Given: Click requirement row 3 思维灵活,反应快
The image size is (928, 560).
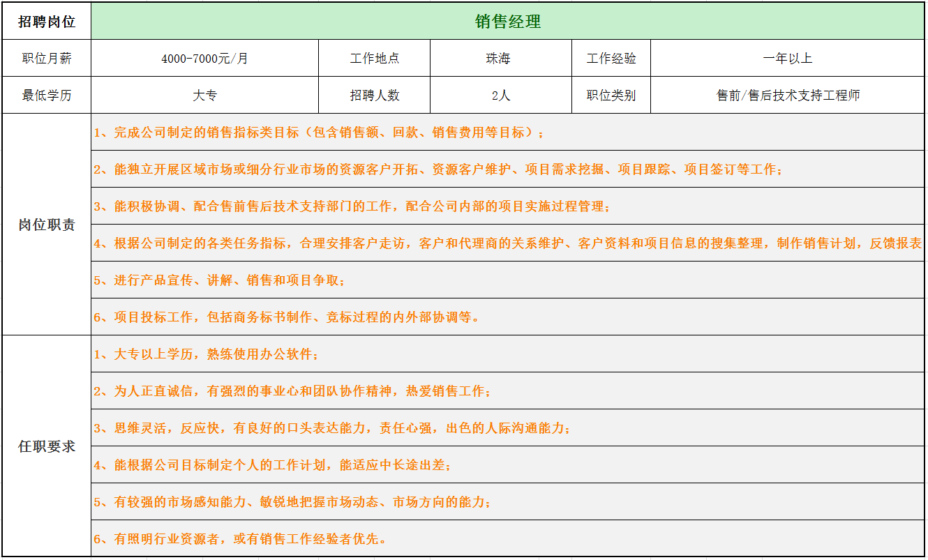Looking at the screenshot, I should point(508,428).
